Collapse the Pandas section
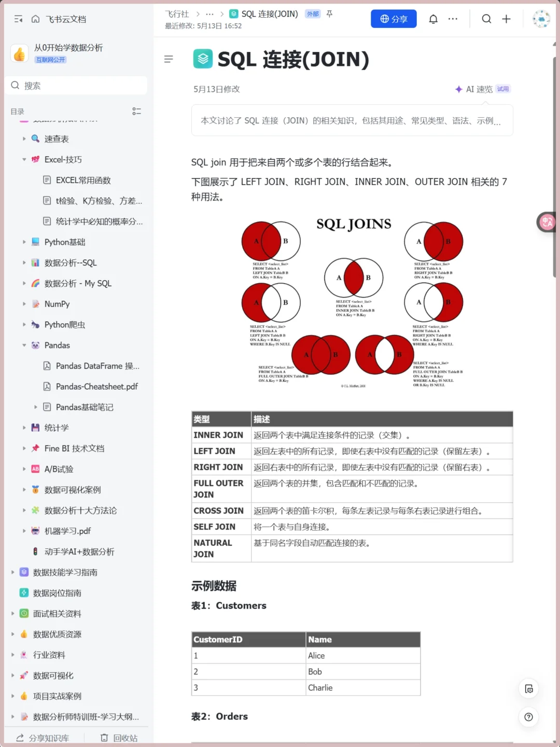 24,345
